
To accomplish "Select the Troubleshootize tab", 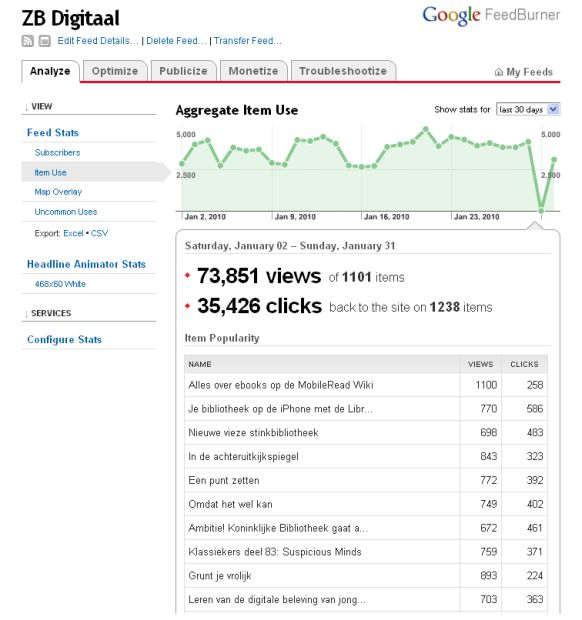I will (x=343, y=71).
